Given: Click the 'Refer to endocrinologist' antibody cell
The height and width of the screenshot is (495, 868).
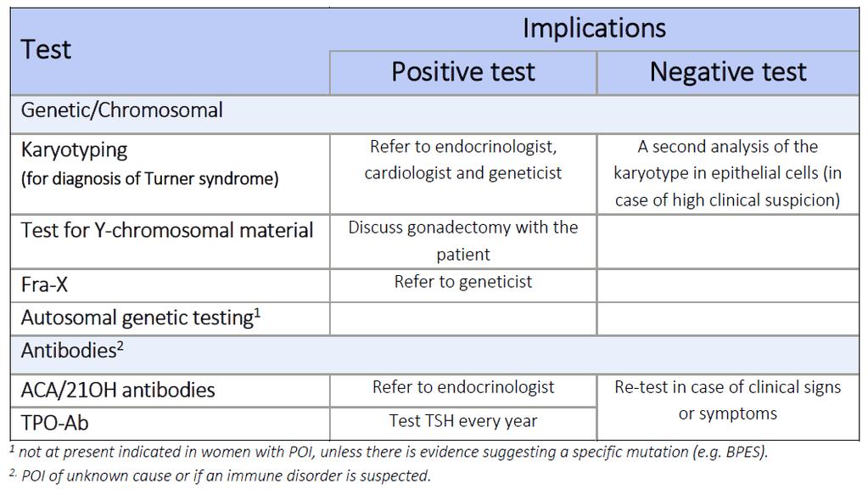Looking at the screenshot, I should point(463,391).
